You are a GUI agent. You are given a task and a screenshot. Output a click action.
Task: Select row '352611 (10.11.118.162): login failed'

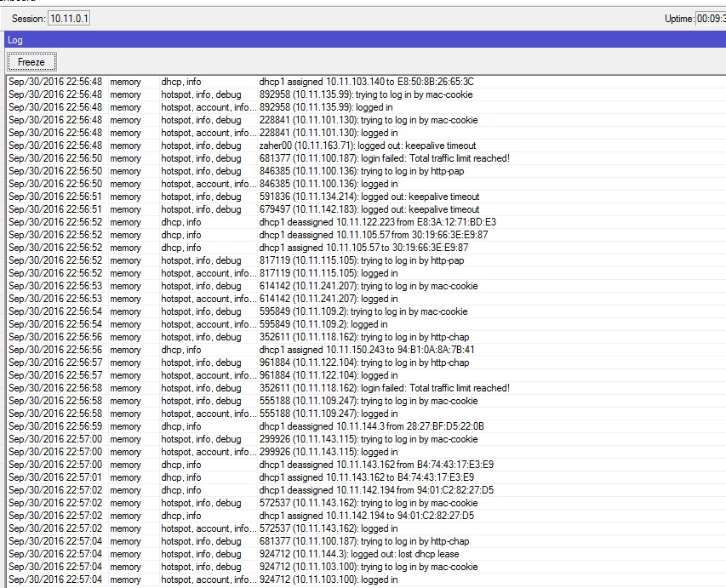[366, 388]
